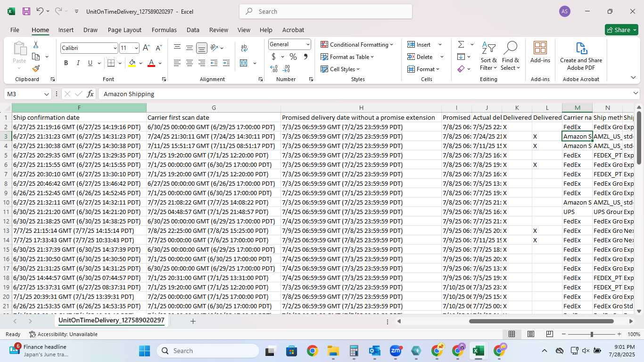The height and width of the screenshot is (362, 644).
Task: Click the Excel search box in title bar
Action: pos(326,11)
